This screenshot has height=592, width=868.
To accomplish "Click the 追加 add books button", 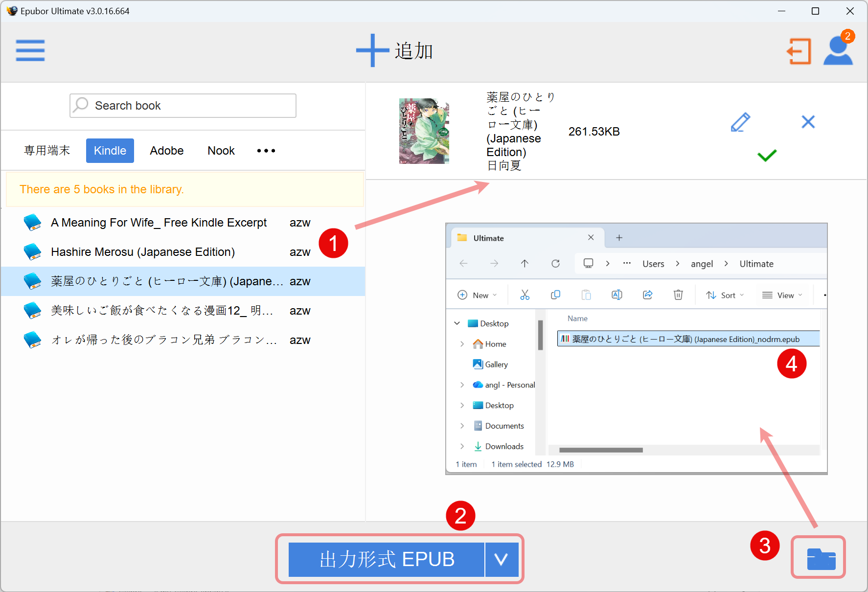I will [394, 50].
